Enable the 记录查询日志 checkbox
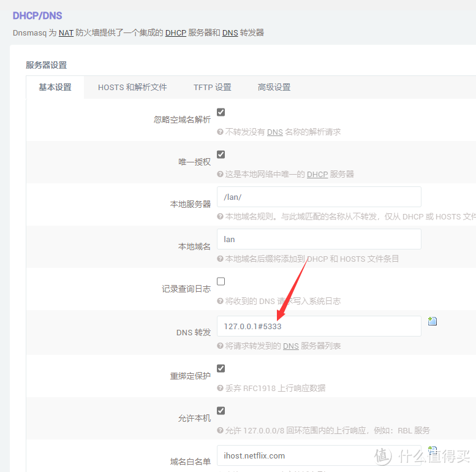The width and height of the screenshot is (476, 472). tap(221, 281)
